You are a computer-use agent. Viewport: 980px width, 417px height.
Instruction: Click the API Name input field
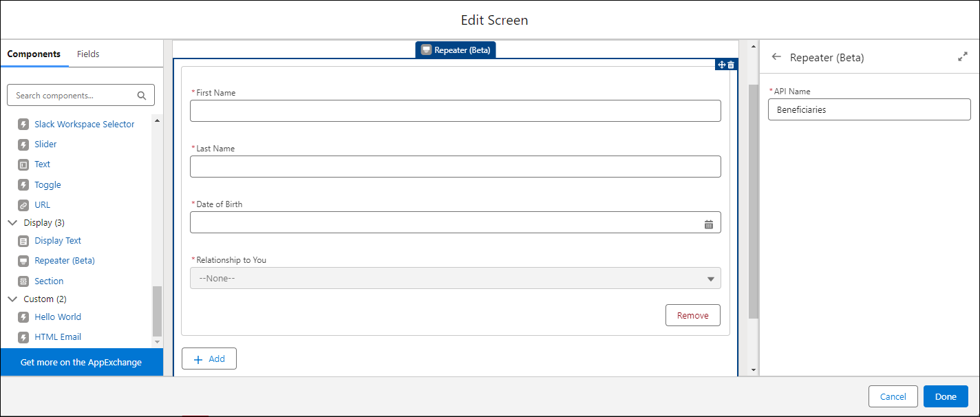pos(869,109)
